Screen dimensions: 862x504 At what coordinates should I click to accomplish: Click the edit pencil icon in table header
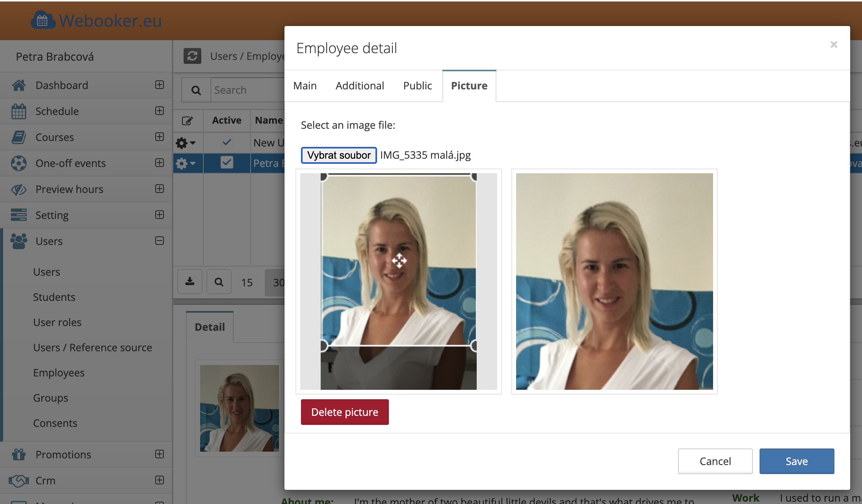point(188,120)
